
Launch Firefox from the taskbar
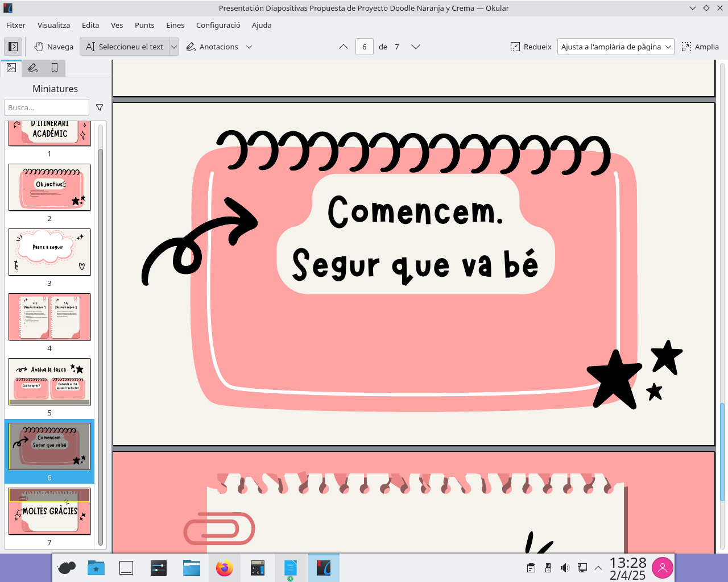click(x=225, y=568)
